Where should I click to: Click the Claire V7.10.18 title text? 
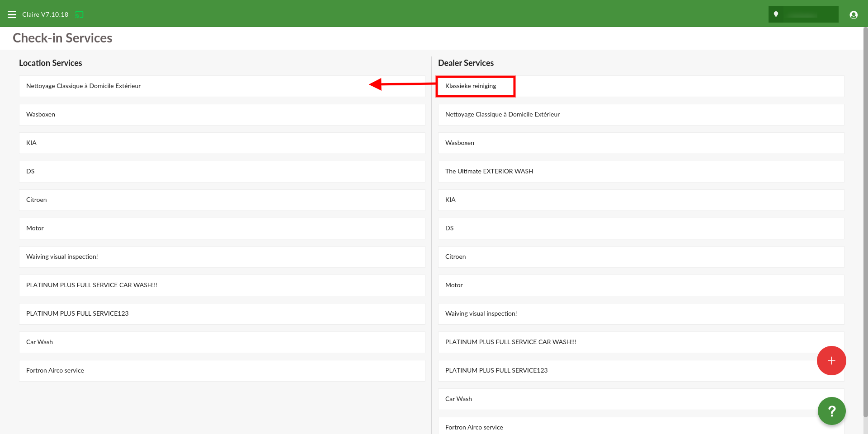tap(45, 14)
